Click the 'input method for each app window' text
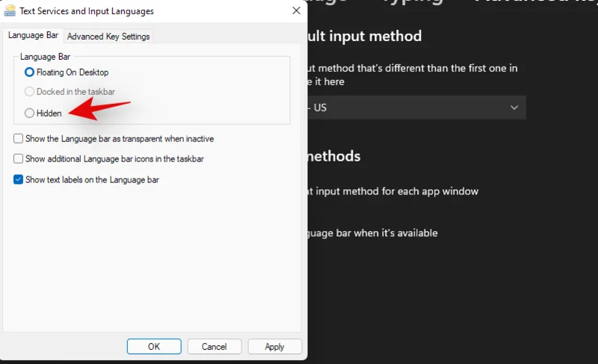 [x=397, y=191]
